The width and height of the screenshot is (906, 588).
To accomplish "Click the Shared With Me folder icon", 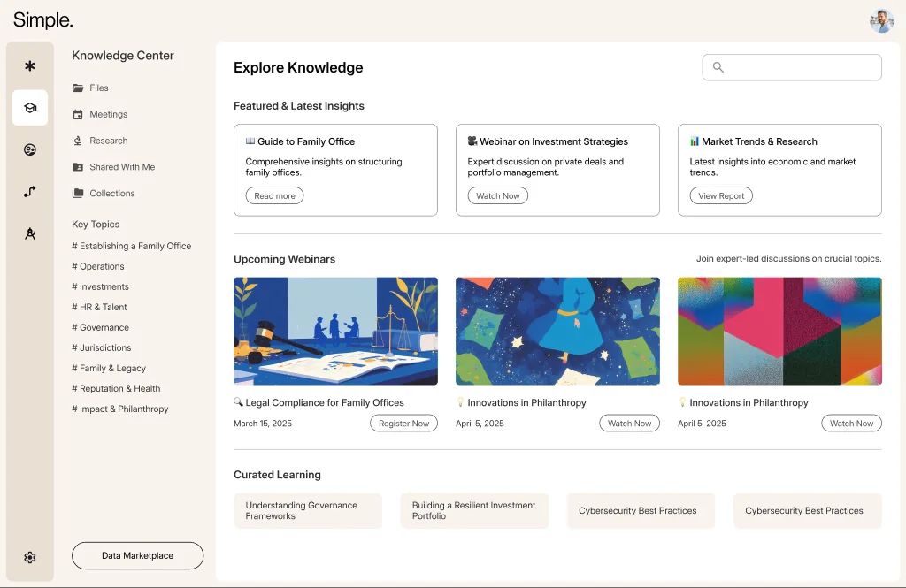I will click(x=78, y=167).
